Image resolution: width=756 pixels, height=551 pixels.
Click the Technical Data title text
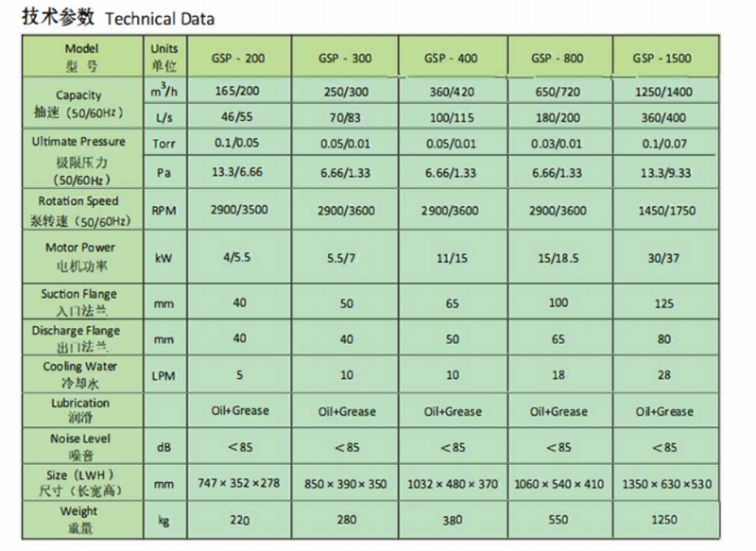pos(160,19)
